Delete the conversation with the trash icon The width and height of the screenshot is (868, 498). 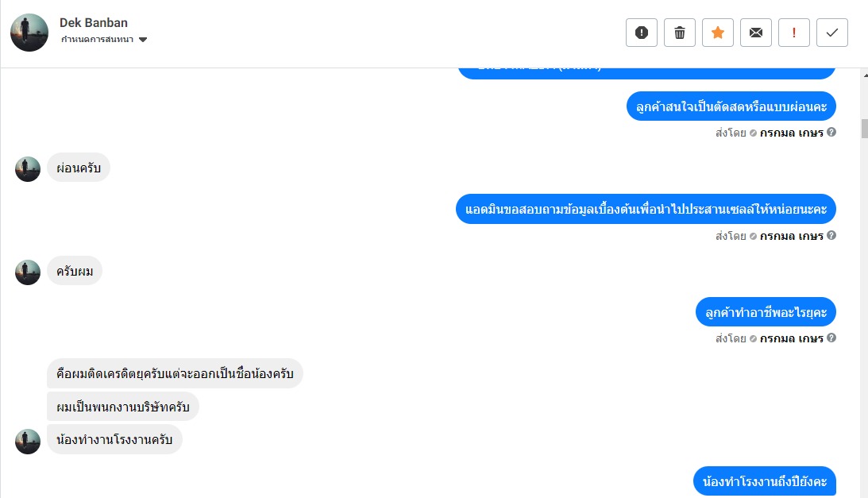pyautogui.click(x=680, y=33)
